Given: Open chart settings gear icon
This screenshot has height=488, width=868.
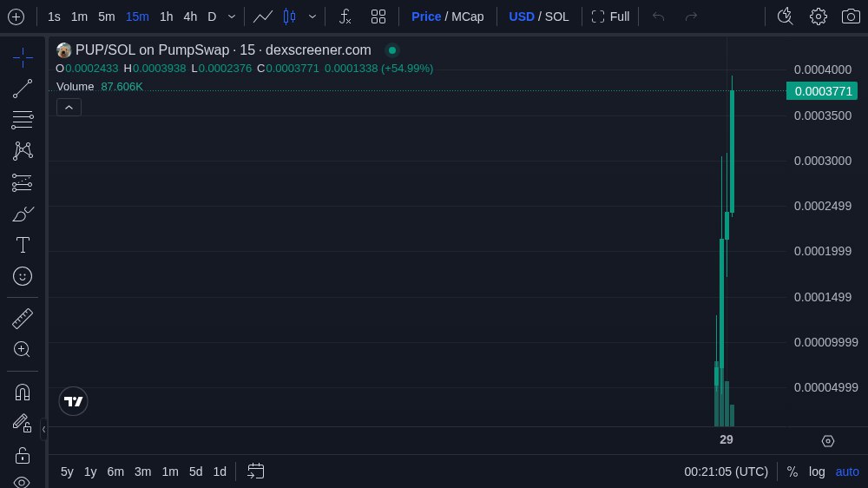Looking at the screenshot, I should point(818,16).
